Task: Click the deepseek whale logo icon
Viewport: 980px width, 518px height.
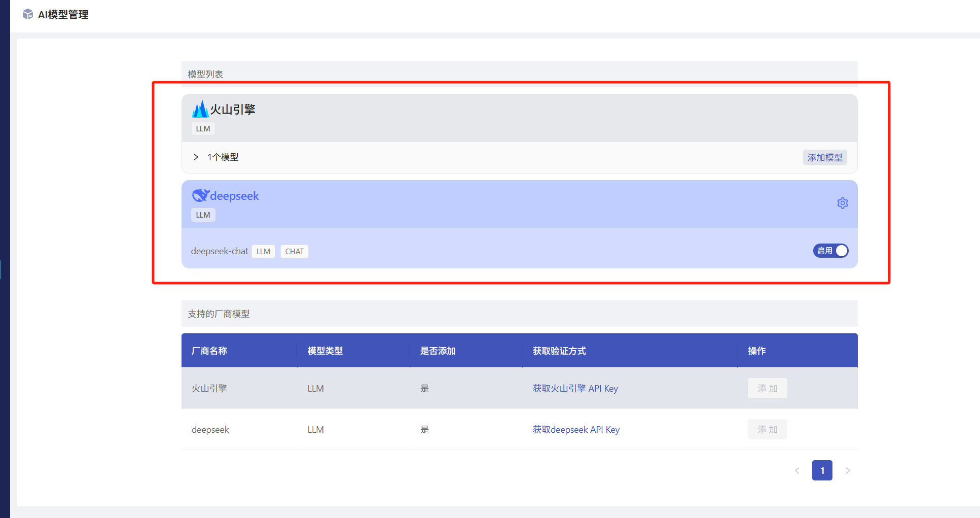Action: point(200,195)
